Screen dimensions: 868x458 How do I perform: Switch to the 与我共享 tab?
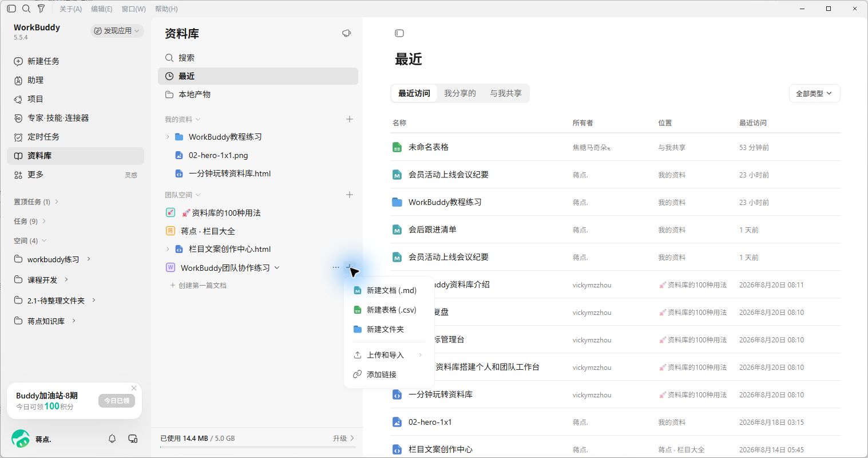point(506,93)
